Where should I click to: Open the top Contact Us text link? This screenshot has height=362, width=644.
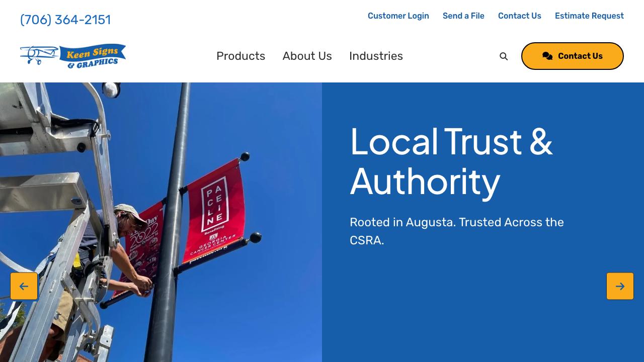520,16
